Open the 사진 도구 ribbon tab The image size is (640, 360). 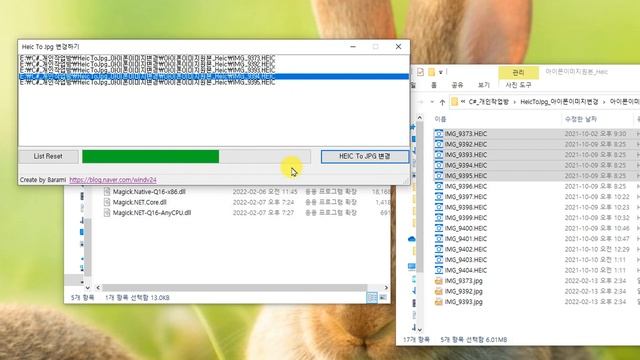click(x=518, y=85)
